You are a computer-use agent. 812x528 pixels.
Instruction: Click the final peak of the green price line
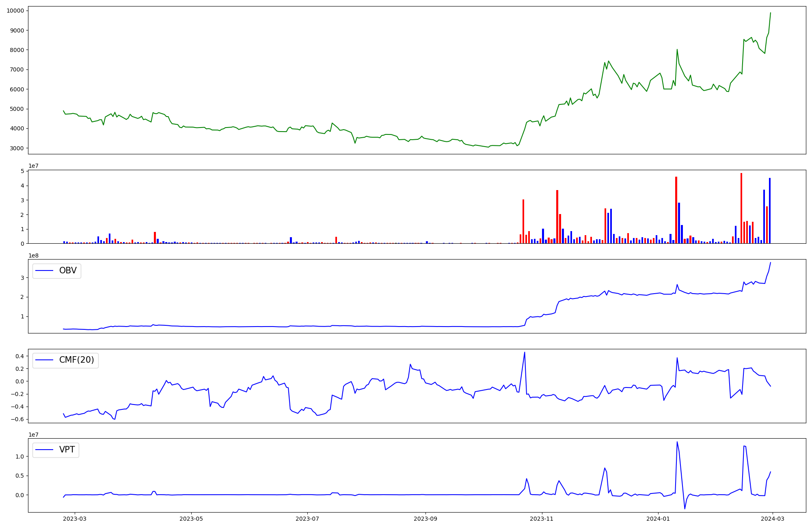coord(771,13)
